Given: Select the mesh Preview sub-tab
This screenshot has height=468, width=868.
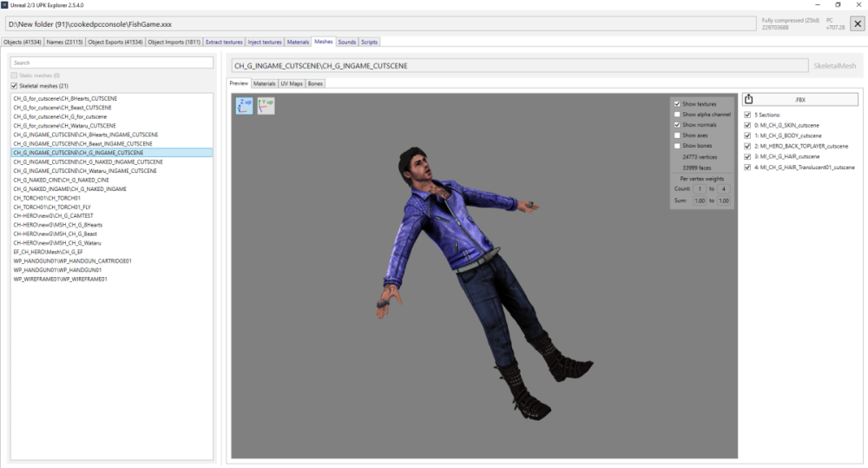Looking at the screenshot, I should pos(240,83).
